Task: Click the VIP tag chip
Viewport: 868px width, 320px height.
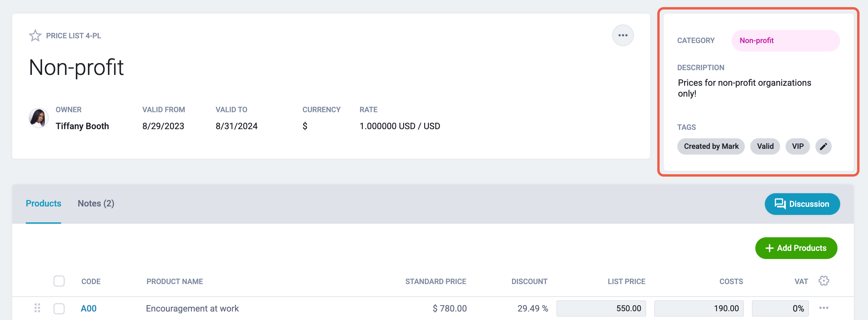Action: (797, 146)
